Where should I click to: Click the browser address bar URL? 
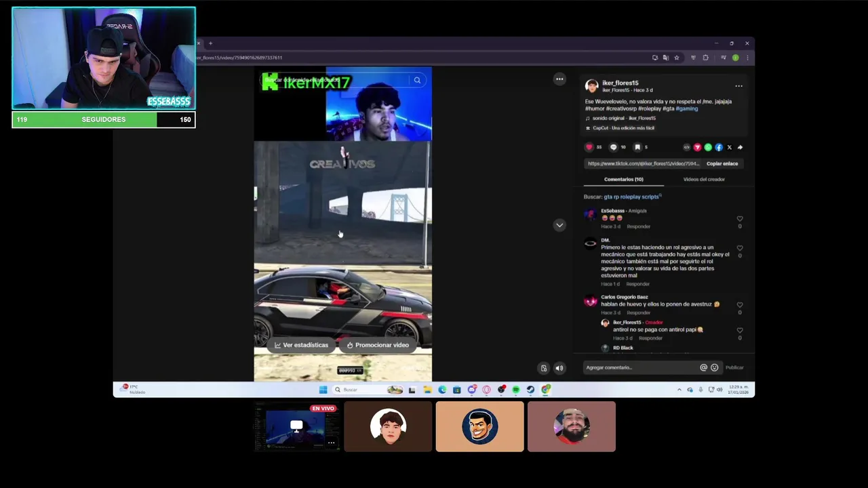click(239, 58)
